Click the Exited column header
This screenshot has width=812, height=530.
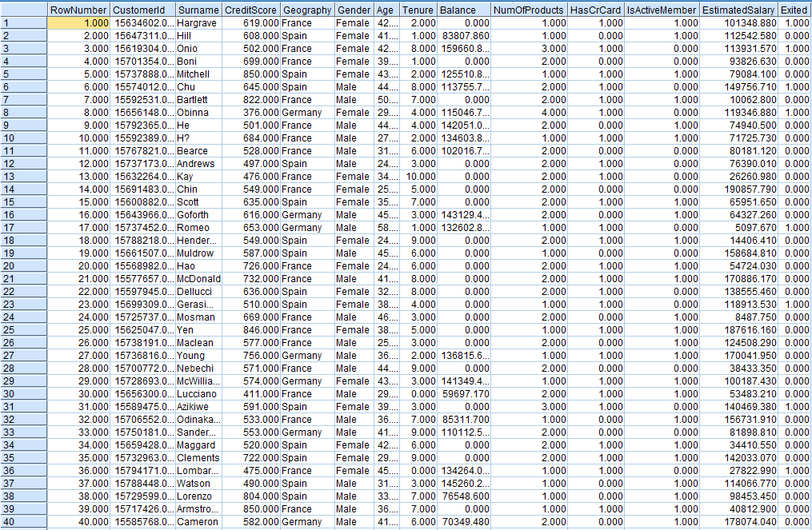[795, 10]
